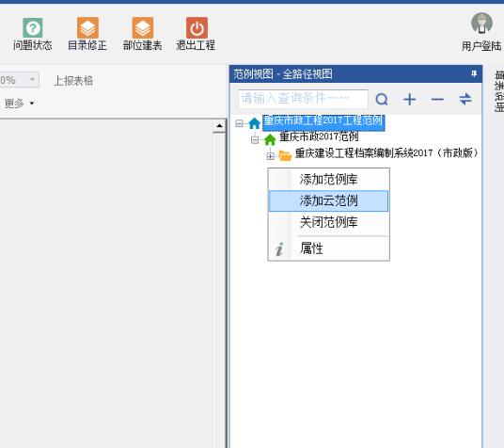The image size is (504, 448).
Task: Click the 部位建表 toolbar icon
Action: click(x=142, y=27)
